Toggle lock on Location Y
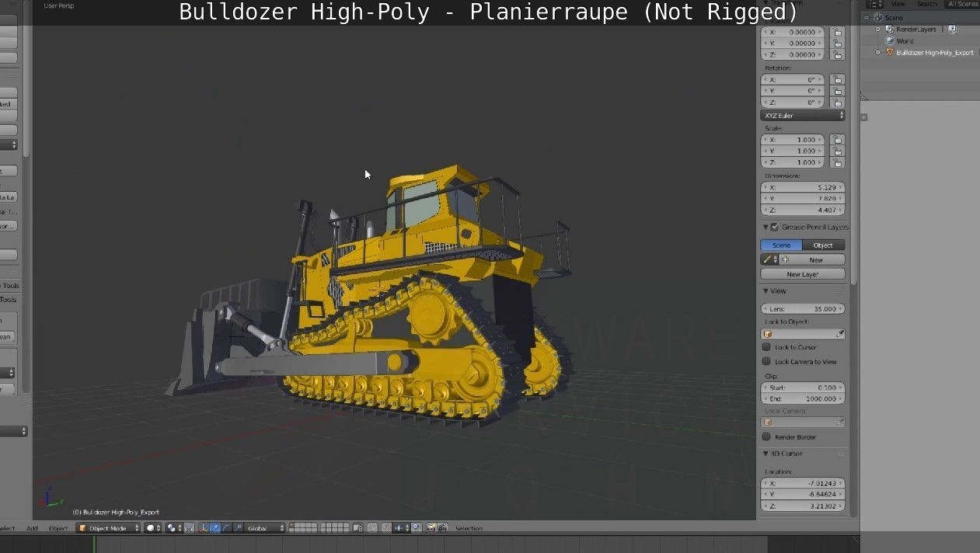The height and width of the screenshot is (553, 980). point(837,43)
